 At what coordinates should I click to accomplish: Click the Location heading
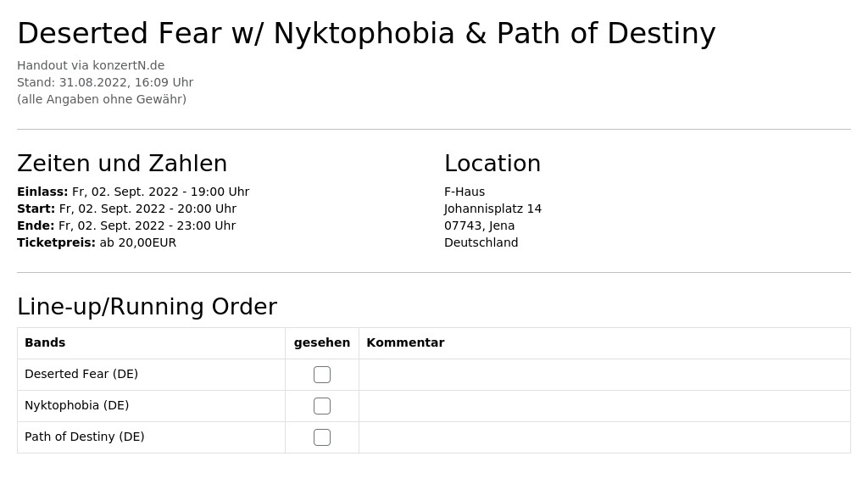[x=492, y=164]
